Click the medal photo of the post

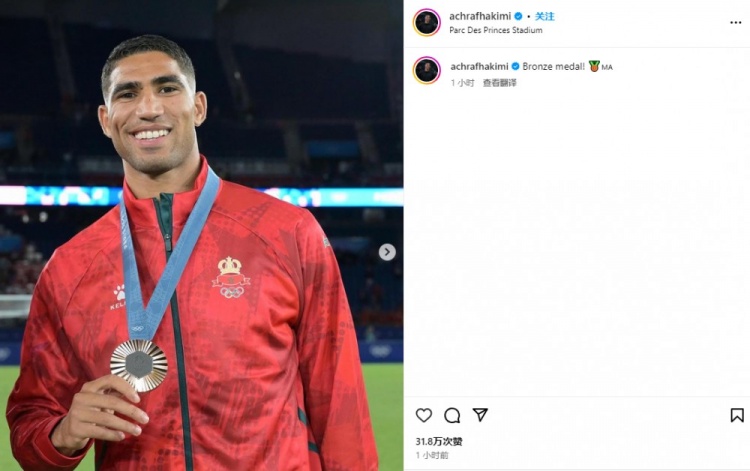pyautogui.click(x=201, y=235)
